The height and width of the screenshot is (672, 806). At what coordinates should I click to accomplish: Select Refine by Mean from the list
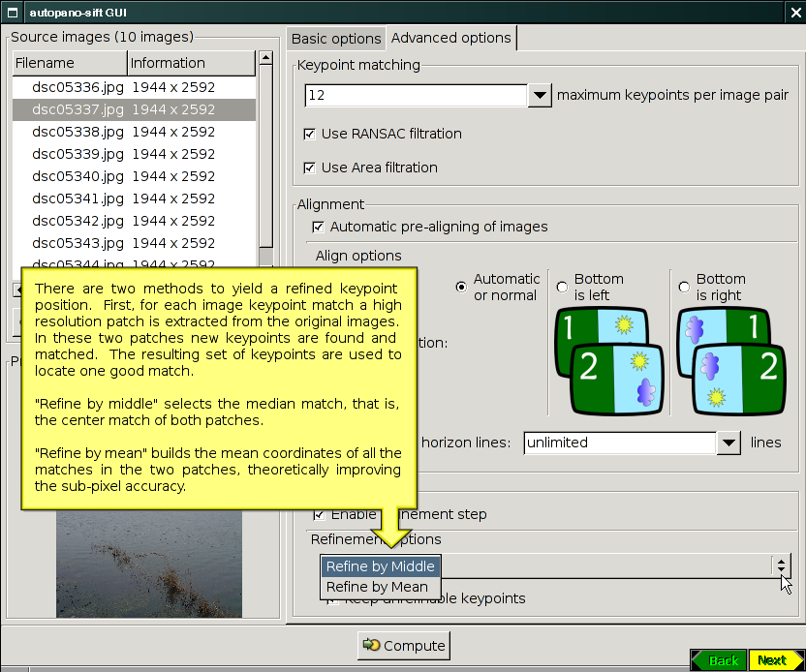[377, 587]
